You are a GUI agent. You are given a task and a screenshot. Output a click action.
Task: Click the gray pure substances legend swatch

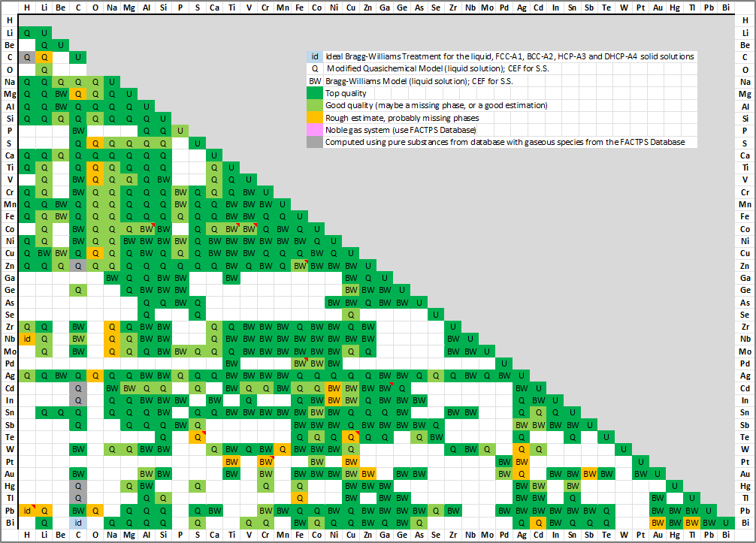(314, 142)
